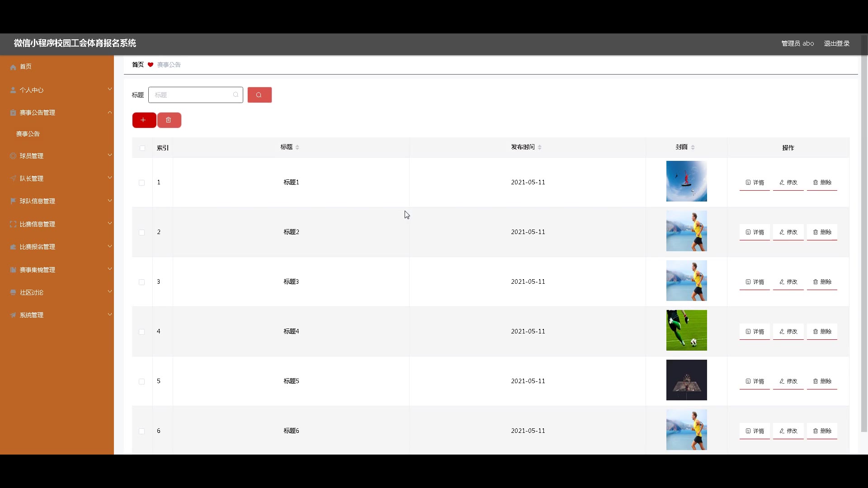Screen dimensions: 868x488
Task: Open the 球员管理 menu item
Action: [x=32, y=156]
